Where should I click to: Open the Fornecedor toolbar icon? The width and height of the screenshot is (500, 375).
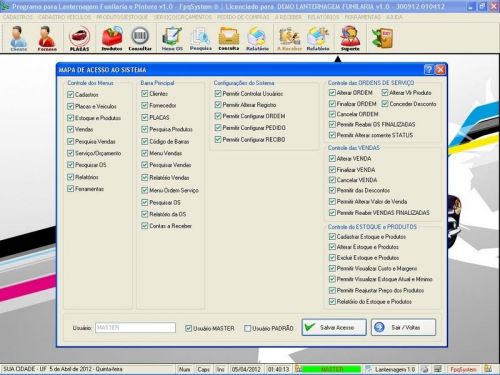47,38
